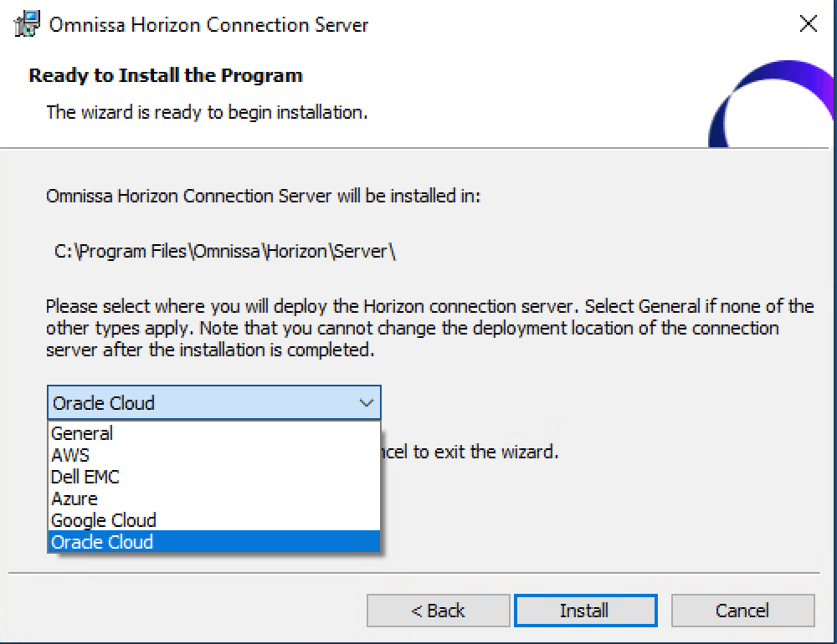Click the installer icon in title bar

coord(27,24)
